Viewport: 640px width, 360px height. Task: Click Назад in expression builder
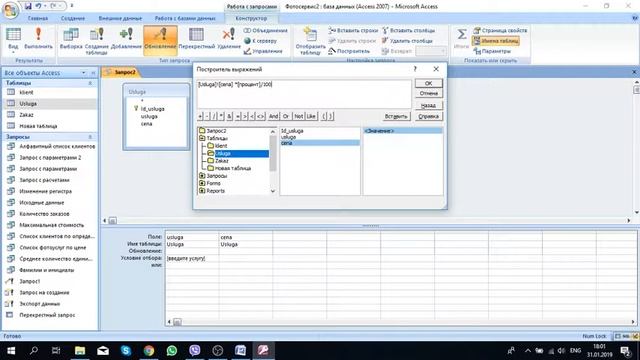pyautogui.click(x=428, y=106)
